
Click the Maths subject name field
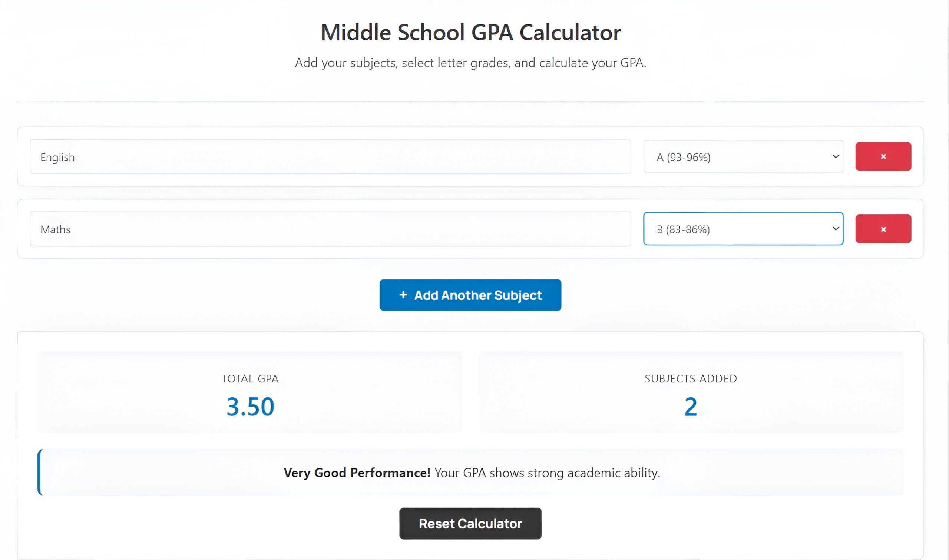coord(330,229)
